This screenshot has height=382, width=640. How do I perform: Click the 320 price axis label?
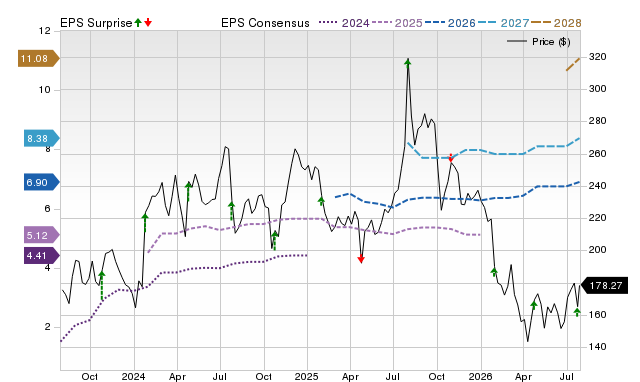(x=598, y=57)
